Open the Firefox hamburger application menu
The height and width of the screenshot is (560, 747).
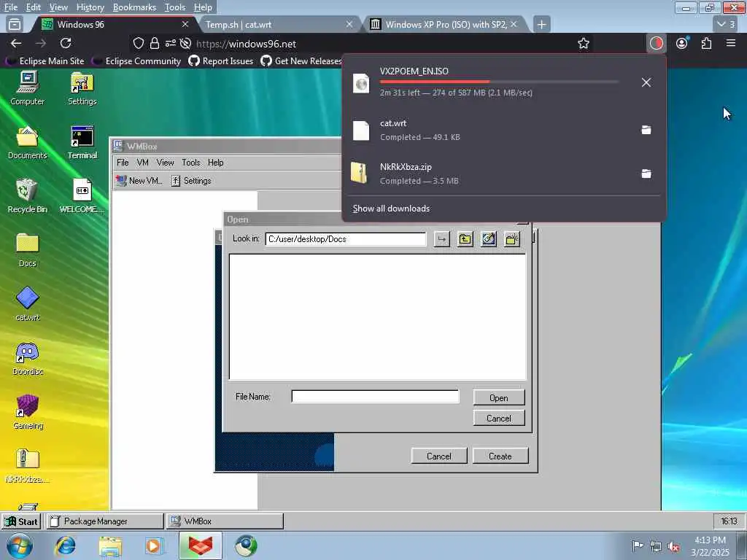[731, 43]
